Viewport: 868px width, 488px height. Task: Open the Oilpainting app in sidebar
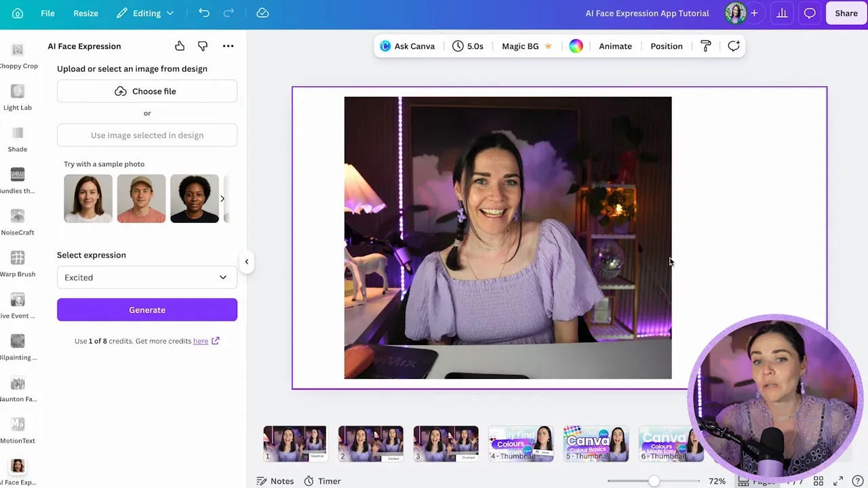point(18,348)
